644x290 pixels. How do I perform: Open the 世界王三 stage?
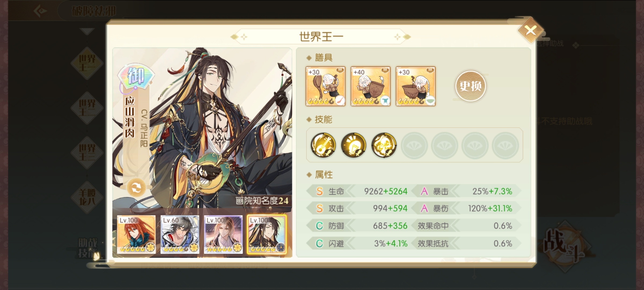click(x=87, y=153)
